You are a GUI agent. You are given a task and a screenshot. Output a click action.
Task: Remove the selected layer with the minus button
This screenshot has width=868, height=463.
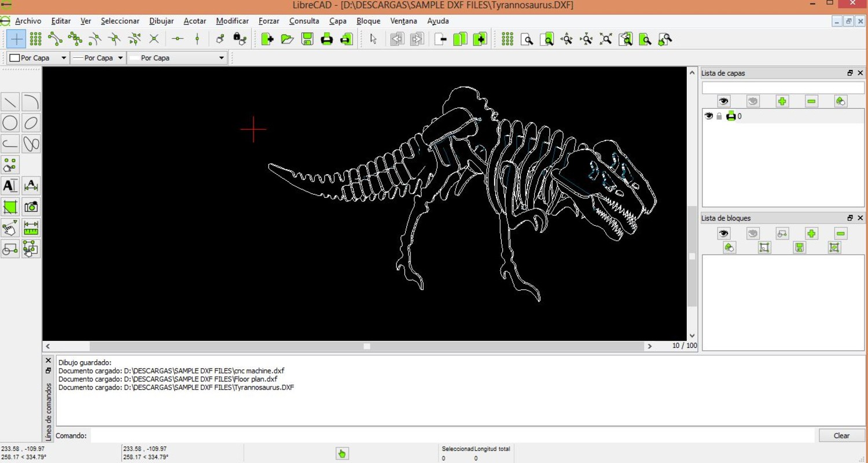(x=811, y=101)
